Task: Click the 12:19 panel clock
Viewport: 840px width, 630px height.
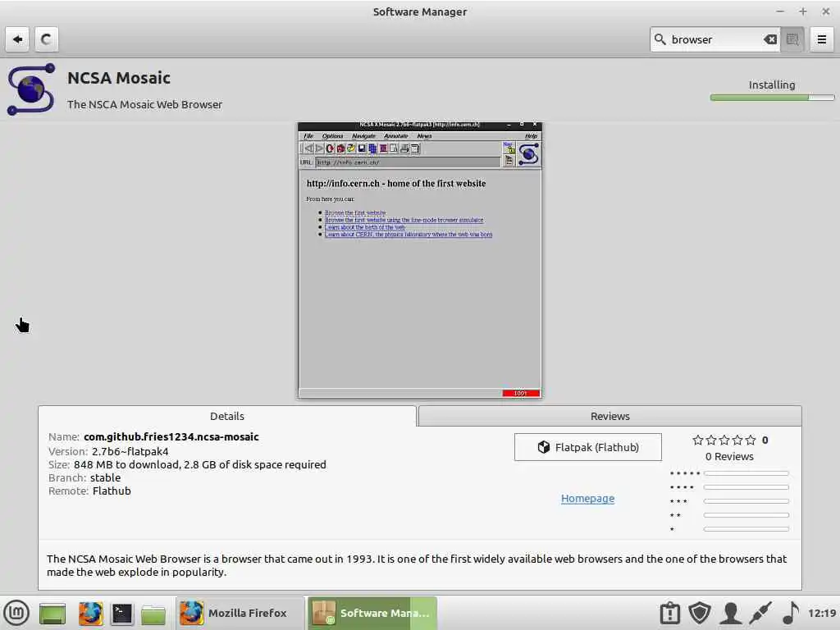Action: tap(822, 614)
